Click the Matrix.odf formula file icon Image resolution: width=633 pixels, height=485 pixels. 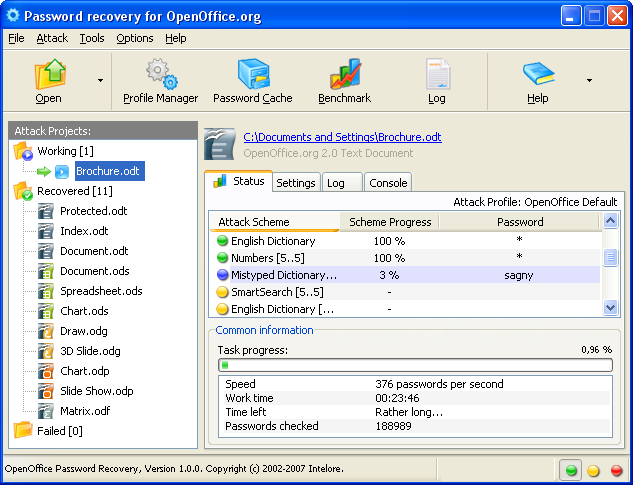pos(46,411)
